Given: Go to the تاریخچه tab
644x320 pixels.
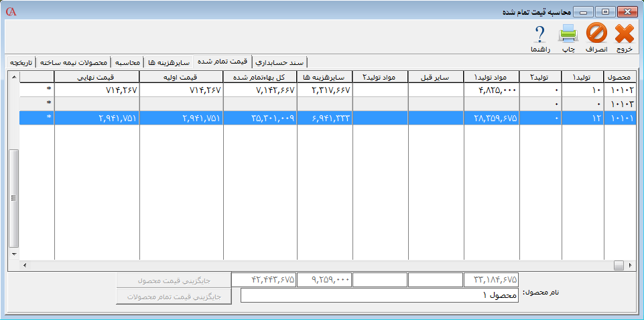Looking at the screenshot, I should 20,62.
